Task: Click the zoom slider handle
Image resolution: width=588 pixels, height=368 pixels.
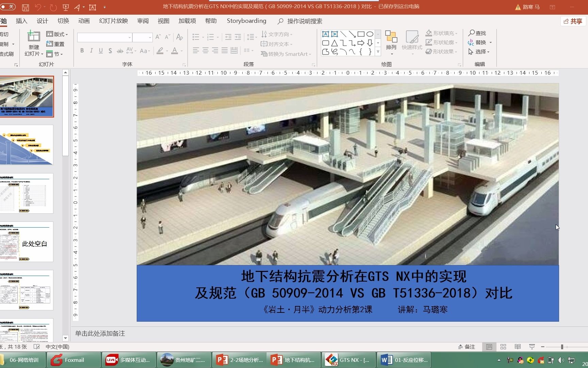Action: click(562, 347)
